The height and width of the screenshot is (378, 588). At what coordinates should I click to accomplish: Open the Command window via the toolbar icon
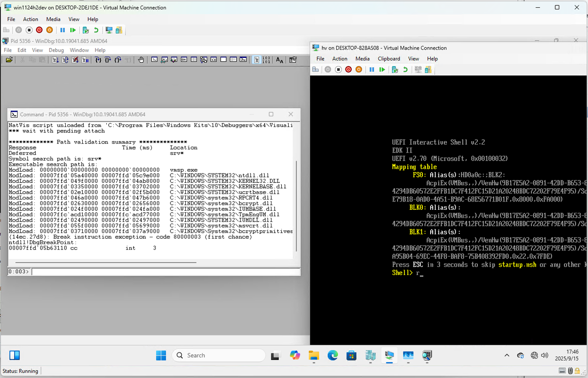(x=154, y=60)
